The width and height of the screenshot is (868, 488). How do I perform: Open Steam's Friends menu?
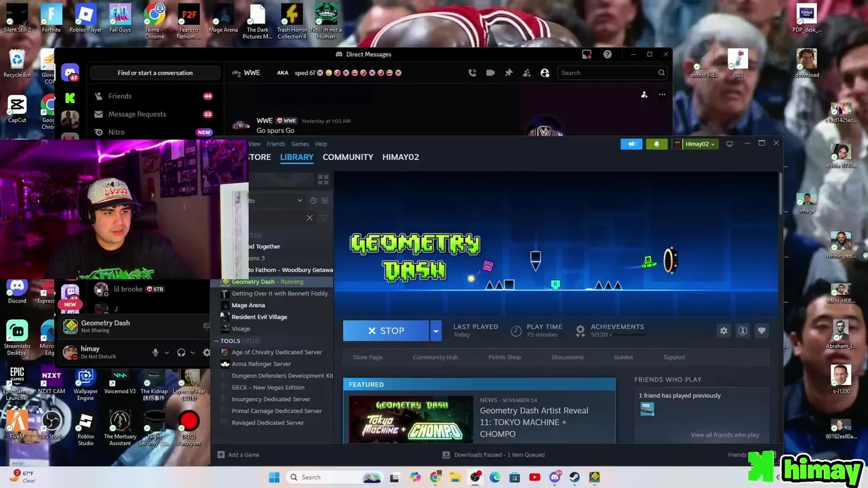(x=276, y=144)
